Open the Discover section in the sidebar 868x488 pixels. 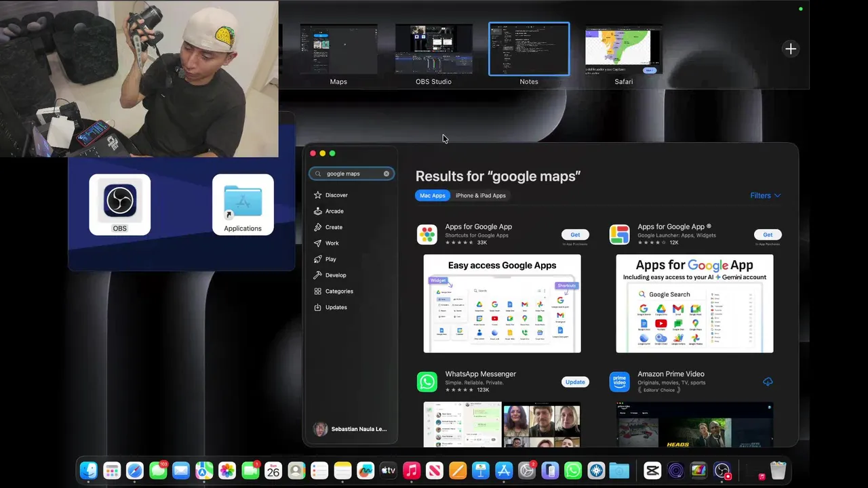tap(331, 195)
